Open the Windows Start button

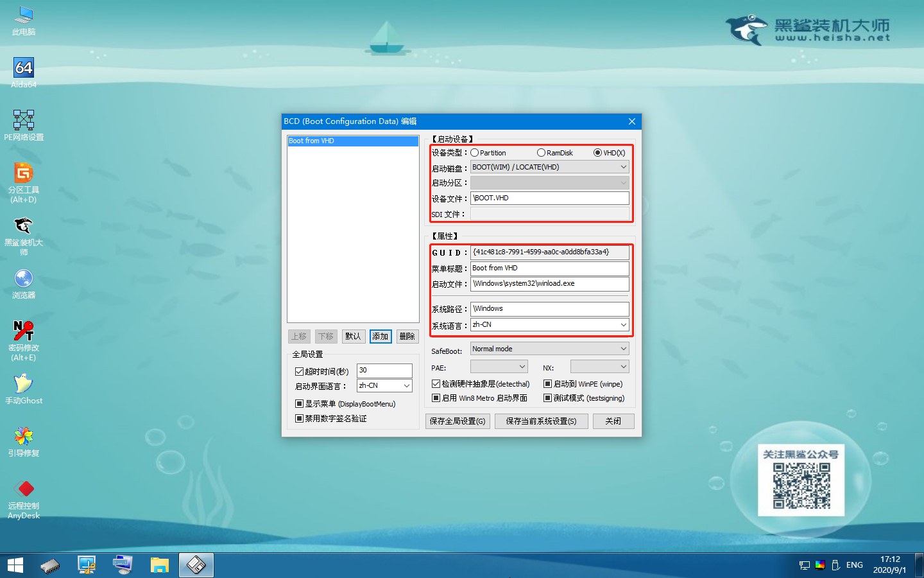(x=15, y=565)
